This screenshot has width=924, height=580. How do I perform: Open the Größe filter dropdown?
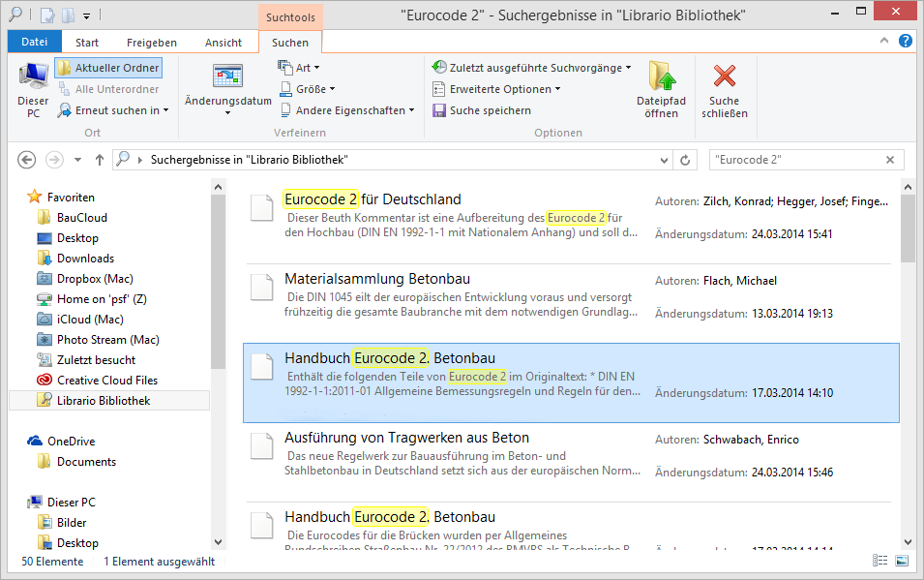pyautogui.click(x=302, y=89)
